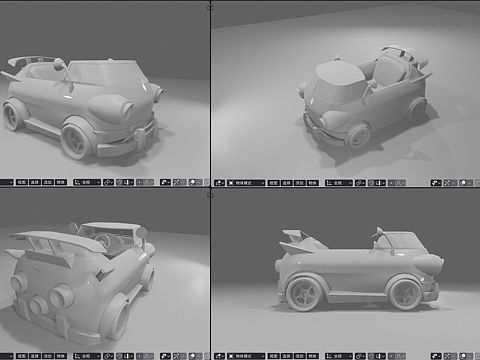Click proportional falloff icon in top-left viewport
The image size is (480, 360).
[149, 182]
